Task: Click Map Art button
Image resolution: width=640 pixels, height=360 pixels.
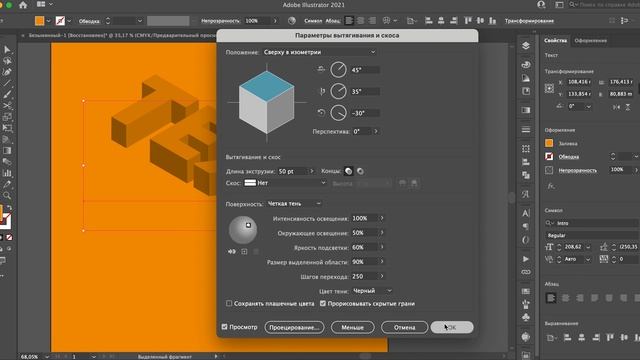Action: pos(294,327)
